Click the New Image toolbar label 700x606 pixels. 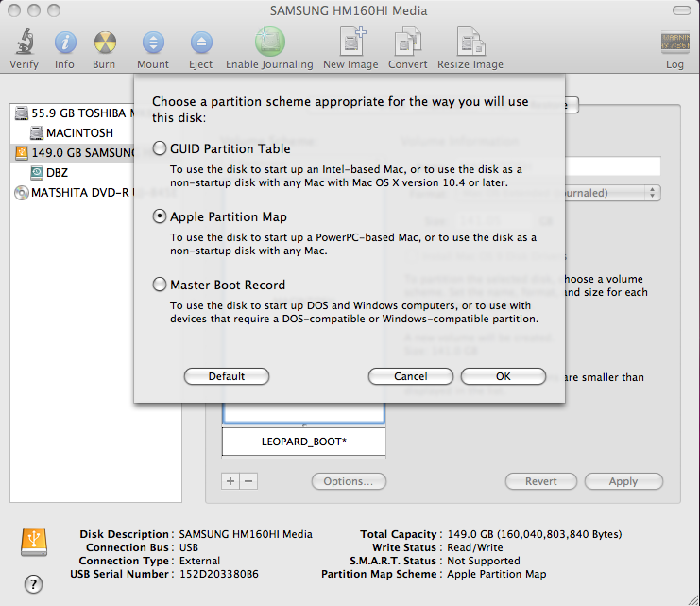click(350, 64)
